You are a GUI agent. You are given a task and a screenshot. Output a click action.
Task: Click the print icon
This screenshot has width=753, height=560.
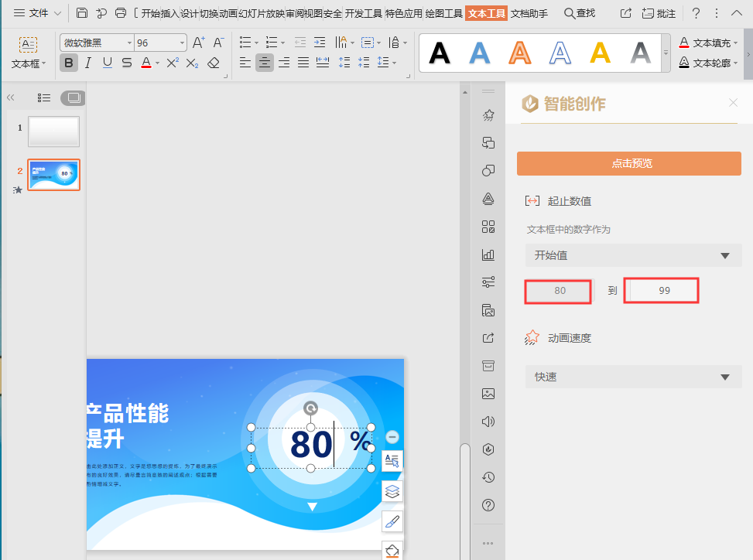[121, 13]
